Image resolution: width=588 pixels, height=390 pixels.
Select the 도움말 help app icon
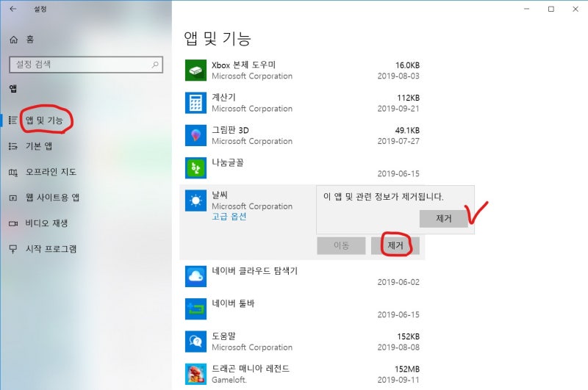pos(196,342)
